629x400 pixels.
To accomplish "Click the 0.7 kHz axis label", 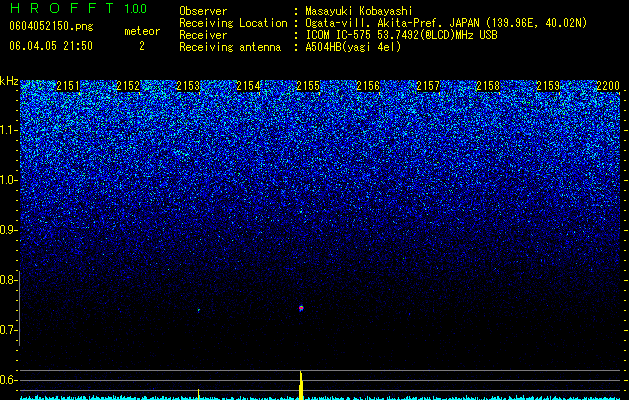I will coord(8,330).
